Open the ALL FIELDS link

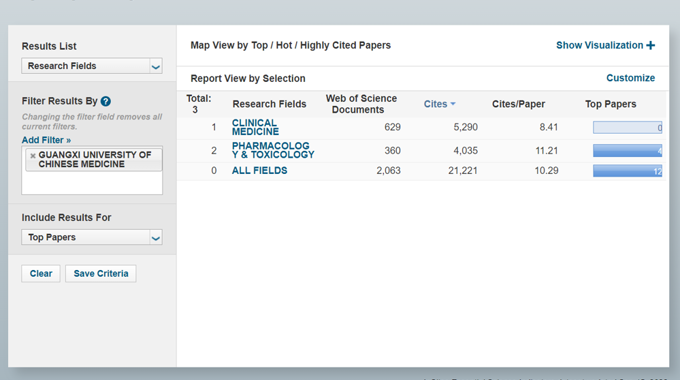259,170
